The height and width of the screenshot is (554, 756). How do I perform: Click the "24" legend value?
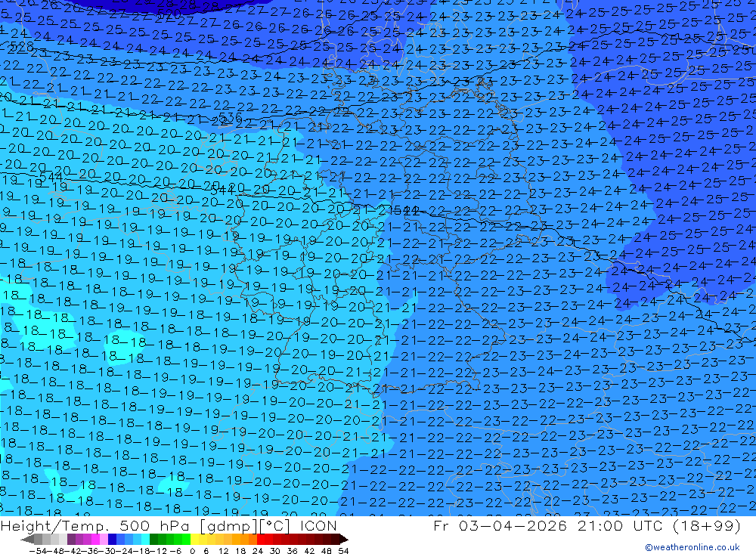coord(258,551)
